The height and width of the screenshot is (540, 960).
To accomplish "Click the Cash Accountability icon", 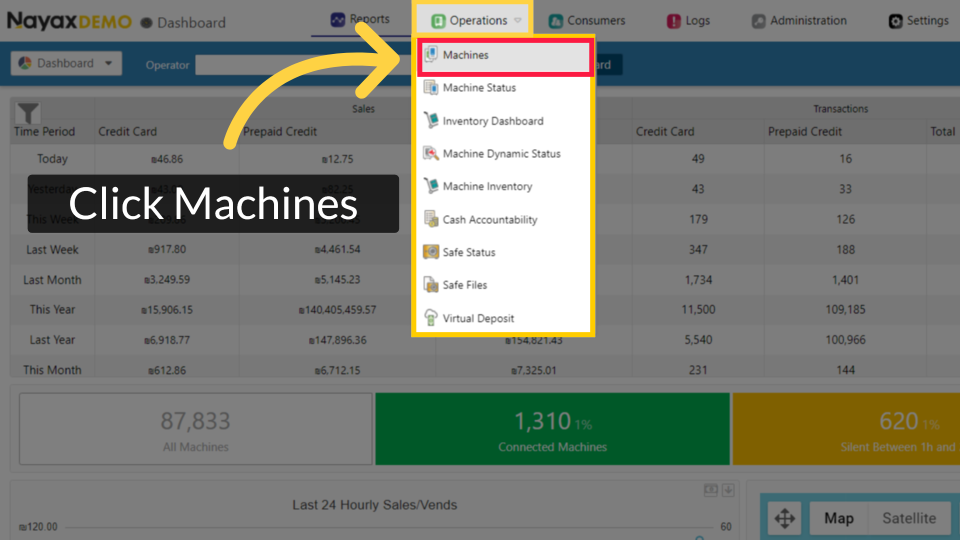I will point(431,220).
